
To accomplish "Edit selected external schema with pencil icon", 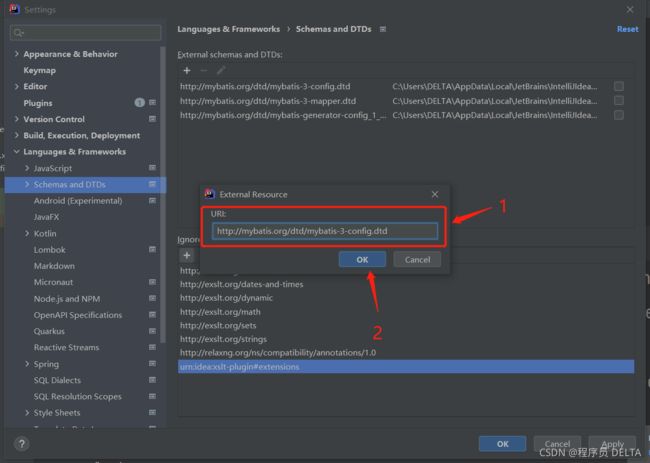I will pos(221,70).
